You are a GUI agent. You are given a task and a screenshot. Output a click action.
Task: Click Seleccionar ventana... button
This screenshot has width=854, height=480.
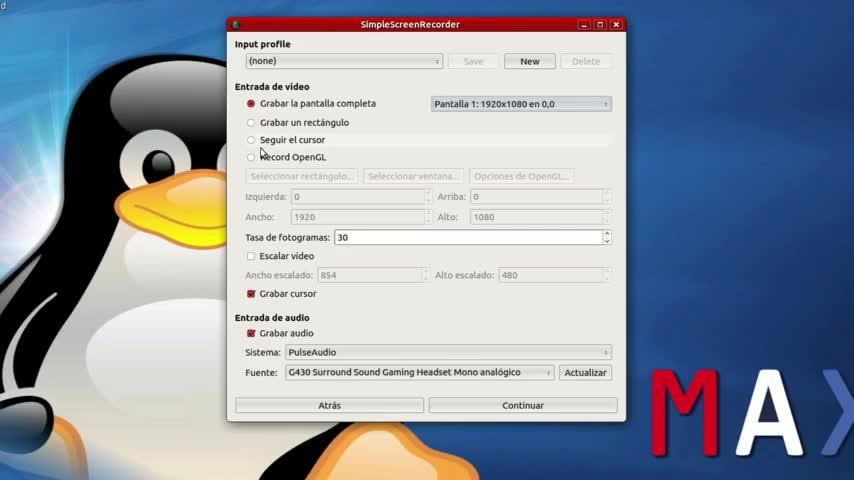413,177
